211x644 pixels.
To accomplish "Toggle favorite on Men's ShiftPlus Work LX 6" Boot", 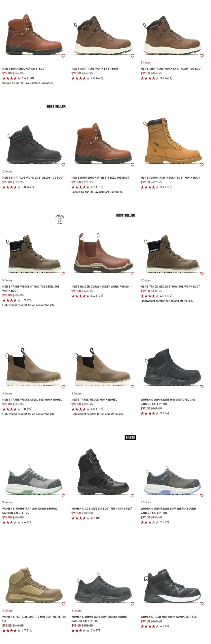I will click(x=133, y=56).
